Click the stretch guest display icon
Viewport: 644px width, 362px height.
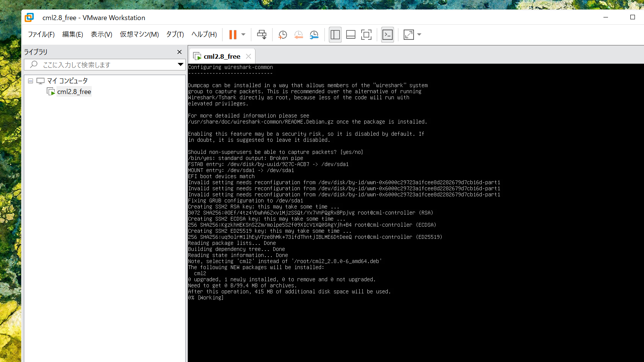tap(409, 34)
